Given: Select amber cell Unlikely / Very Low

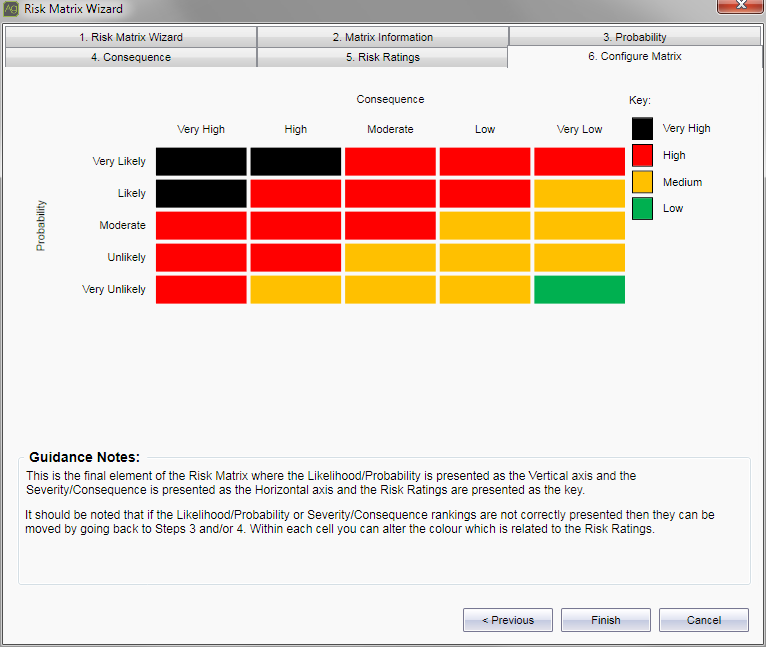Looking at the screenshot, I should click(x=579, y=258).
